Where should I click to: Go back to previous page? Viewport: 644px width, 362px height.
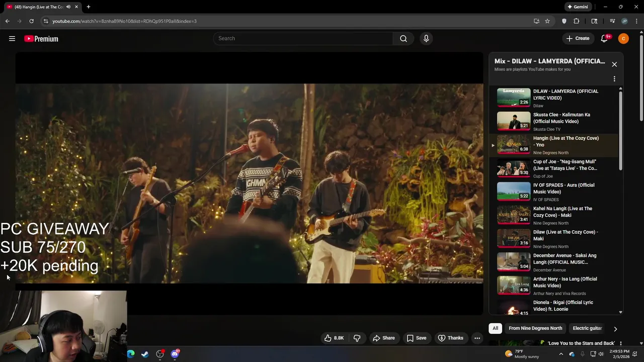[7, 21]
